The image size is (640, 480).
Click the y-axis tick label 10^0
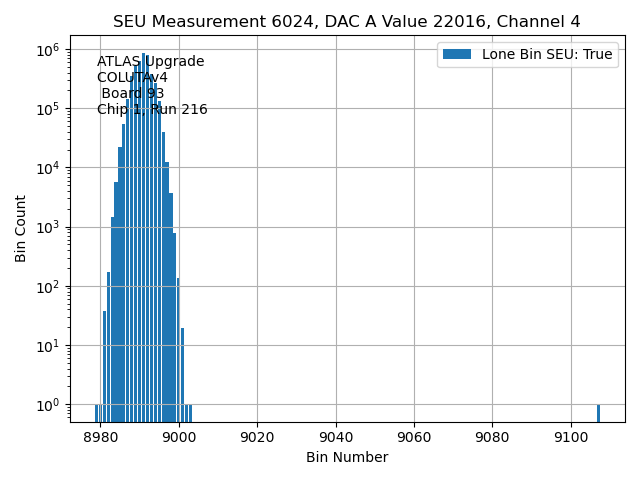pyautogui.click(x=50, y=405)
